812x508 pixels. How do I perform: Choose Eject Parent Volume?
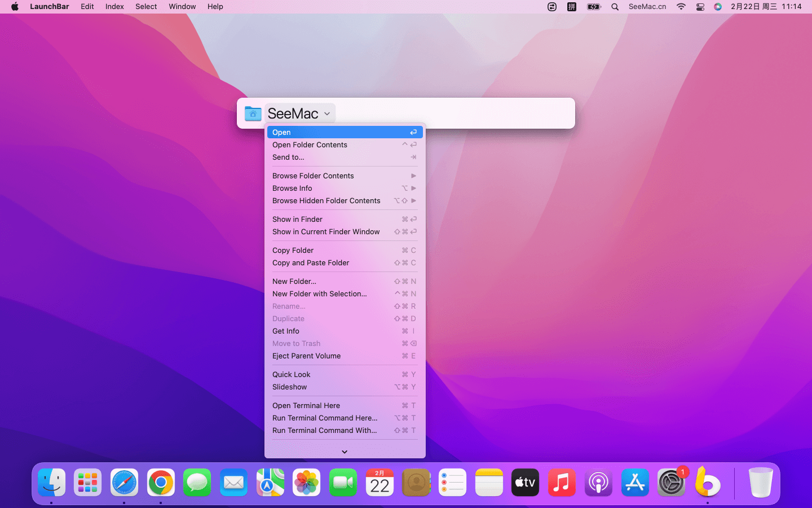tap(345, 356)
